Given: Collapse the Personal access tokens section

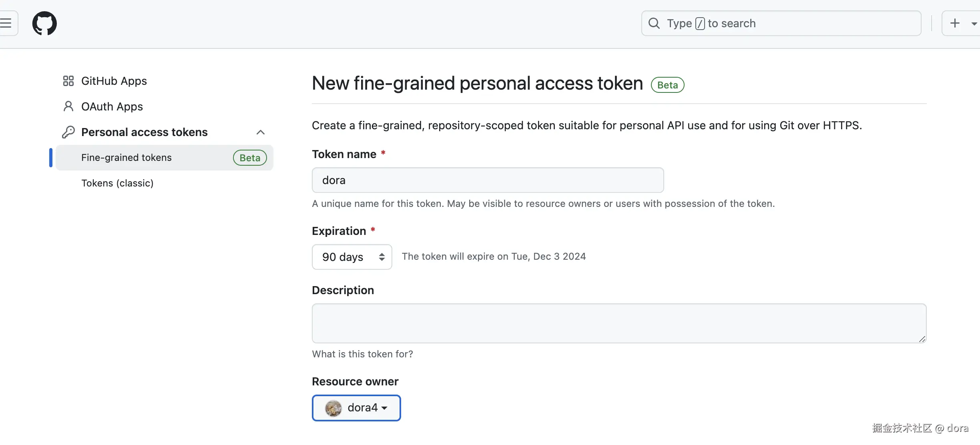Looking at the screenshot, I should point(261,132).
